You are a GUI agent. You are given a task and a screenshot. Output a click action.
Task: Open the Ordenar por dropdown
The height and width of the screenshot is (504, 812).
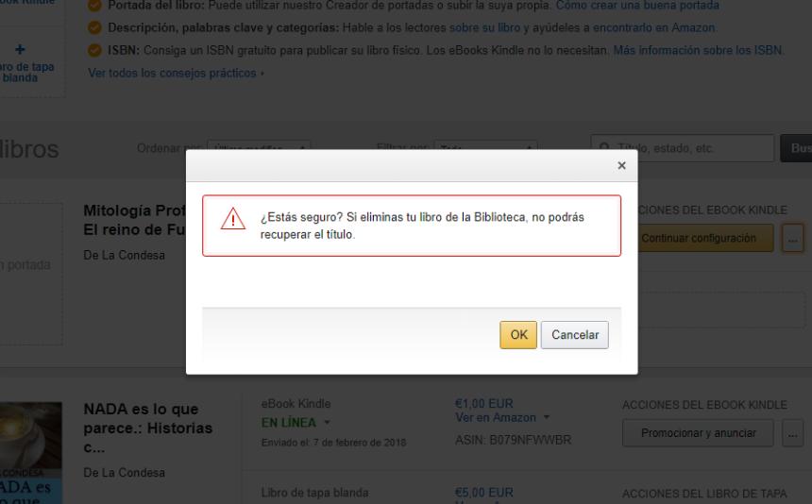coord(259,148)
